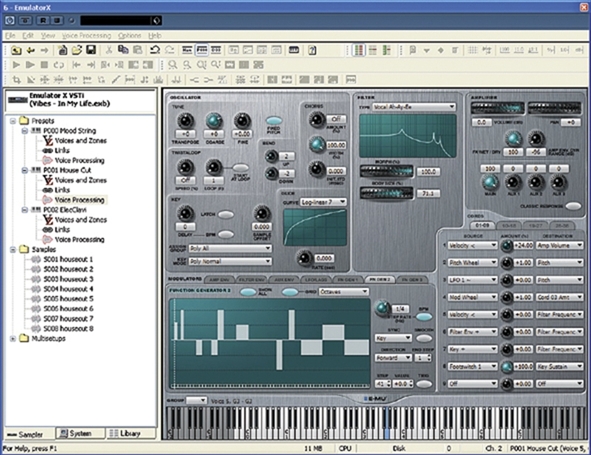Open the File menu
Screen dimensions: 591x455
point(10,35)
